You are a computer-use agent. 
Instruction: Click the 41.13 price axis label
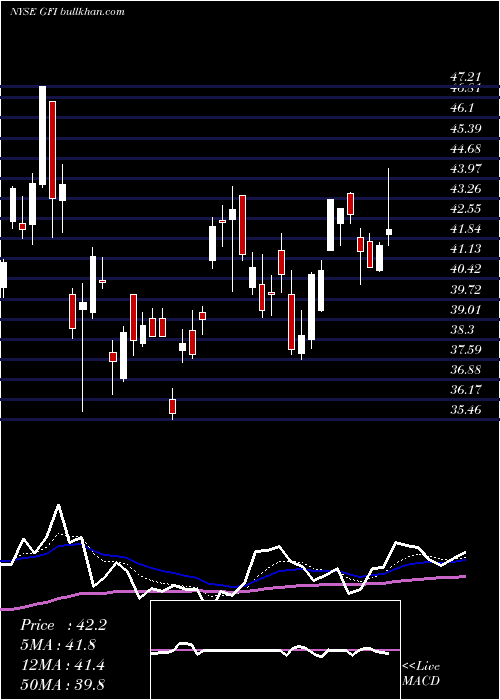[466, 249]
